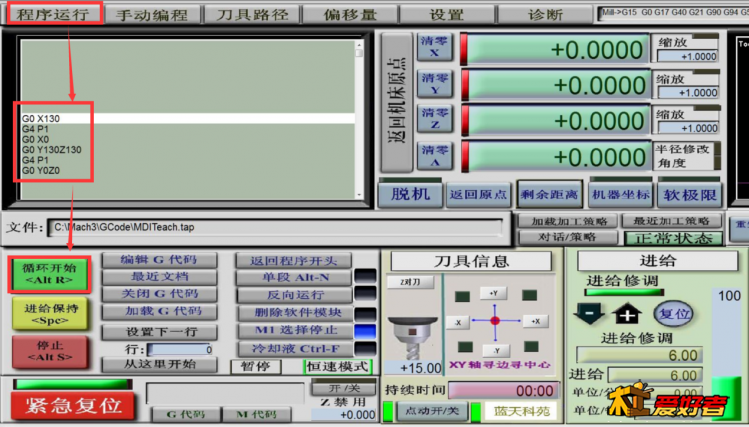Click the vertical 返回机床原点 button
The width and height of the screenshot is (749, 427).
click(x=396, y=102)
